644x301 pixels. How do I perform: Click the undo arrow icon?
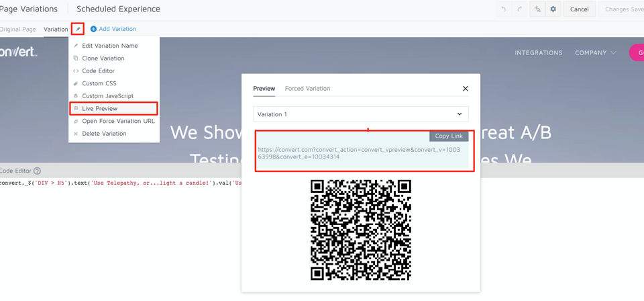tap(504, 9)
